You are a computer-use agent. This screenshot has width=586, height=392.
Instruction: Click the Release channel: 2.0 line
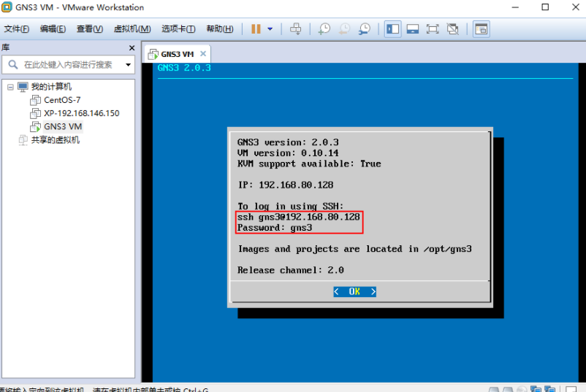coord(290,270)
